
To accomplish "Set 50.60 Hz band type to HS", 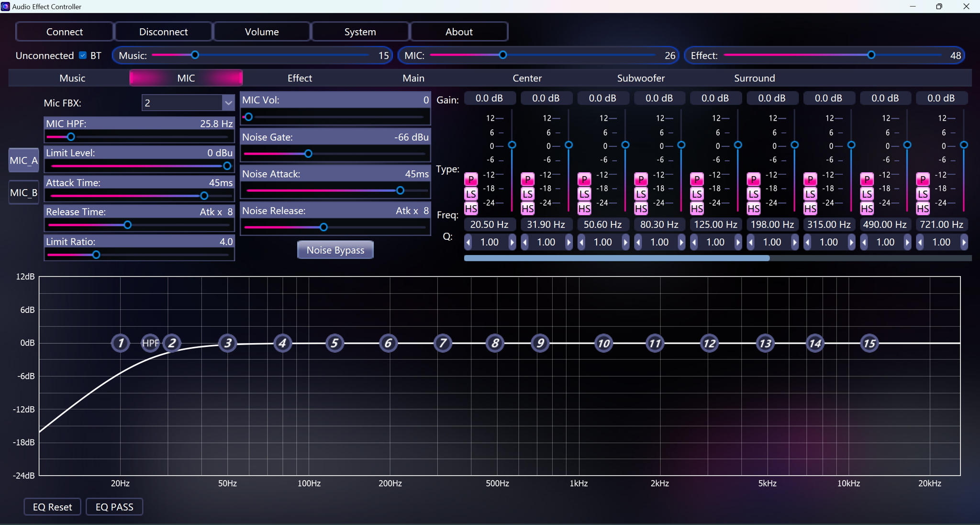I will click(584, 209).
